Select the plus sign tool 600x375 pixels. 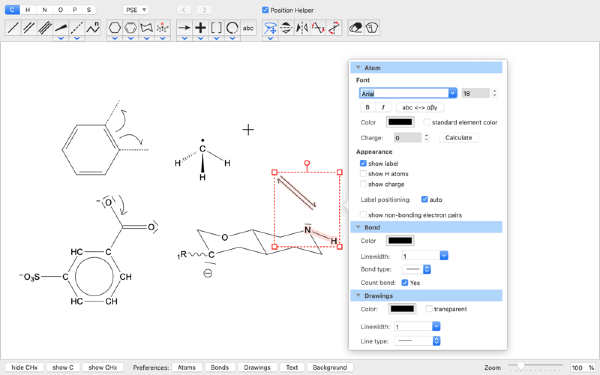[x=201, y=28]
